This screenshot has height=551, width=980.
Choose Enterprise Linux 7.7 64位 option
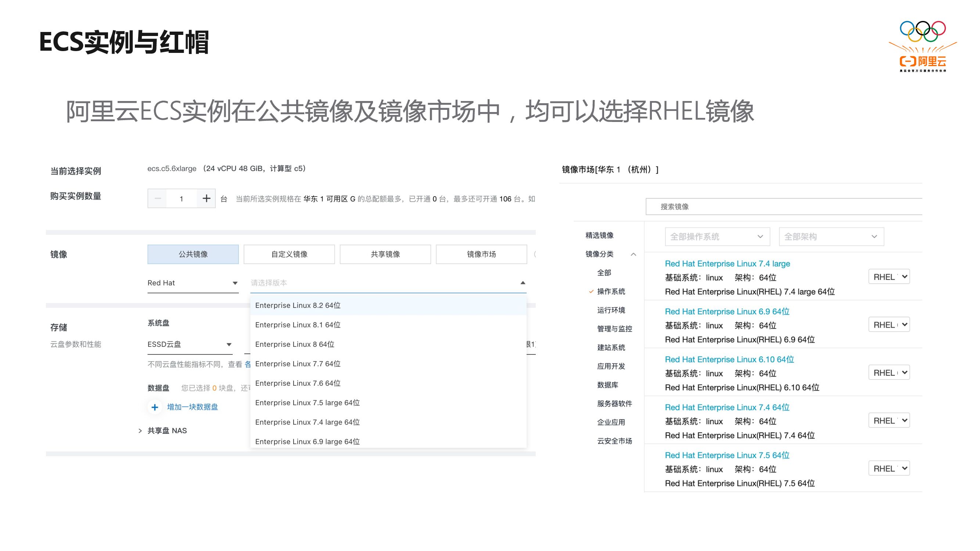(298, 364)
